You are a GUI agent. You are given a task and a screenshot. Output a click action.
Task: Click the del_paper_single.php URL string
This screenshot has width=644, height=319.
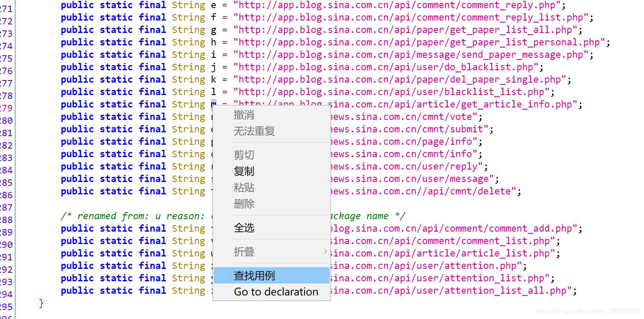pyautogui.click(x=400, y=80)
